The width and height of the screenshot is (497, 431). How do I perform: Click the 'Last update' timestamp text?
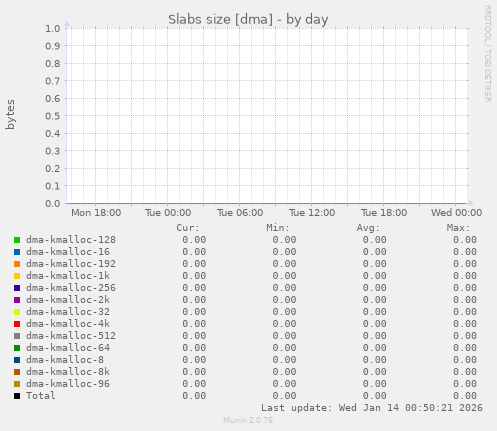click(372, 408)
